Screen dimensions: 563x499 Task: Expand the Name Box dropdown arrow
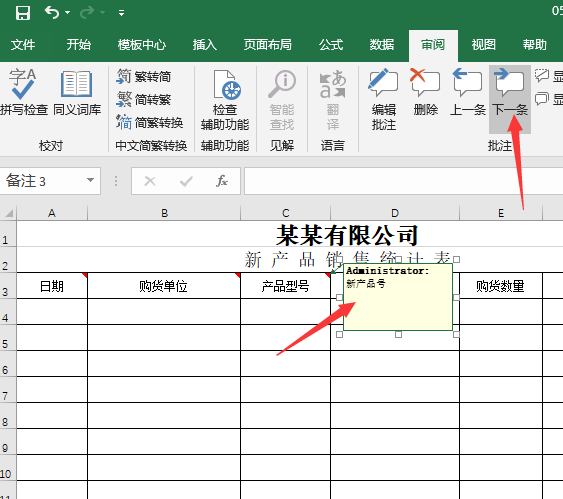[x=90, y=180]
